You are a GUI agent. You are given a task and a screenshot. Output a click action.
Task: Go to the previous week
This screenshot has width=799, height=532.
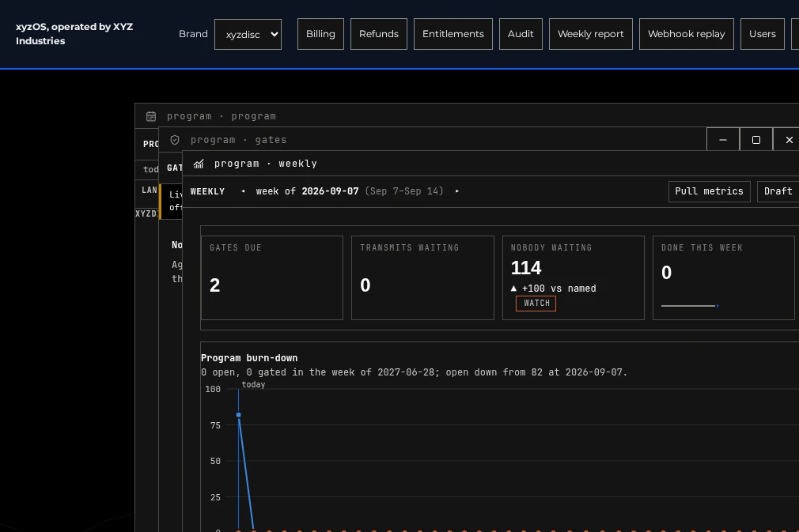click(x=243, y=191)
